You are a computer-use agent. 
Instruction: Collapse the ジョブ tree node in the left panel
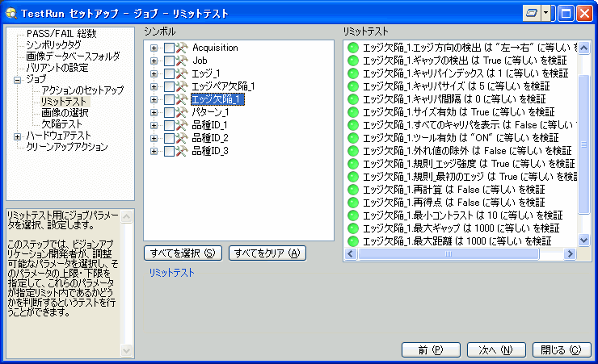(x=18, y=80)
